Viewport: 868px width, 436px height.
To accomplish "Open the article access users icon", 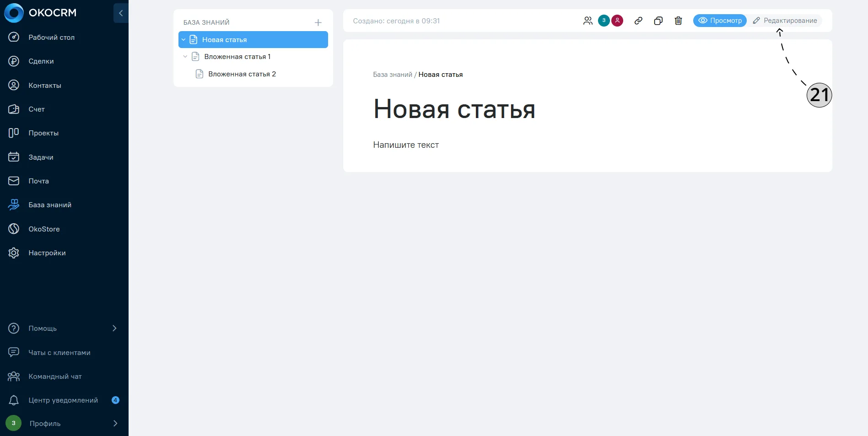I will (588, 21).
